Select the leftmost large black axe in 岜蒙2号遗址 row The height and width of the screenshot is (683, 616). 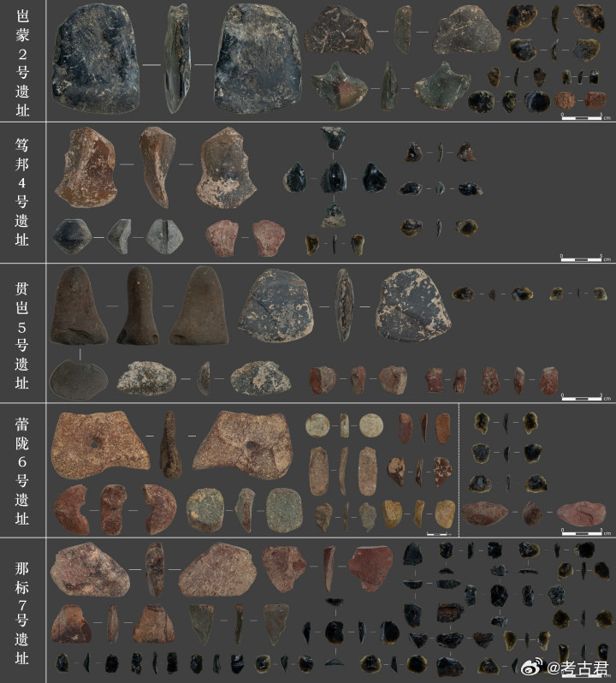pos(95,58)
